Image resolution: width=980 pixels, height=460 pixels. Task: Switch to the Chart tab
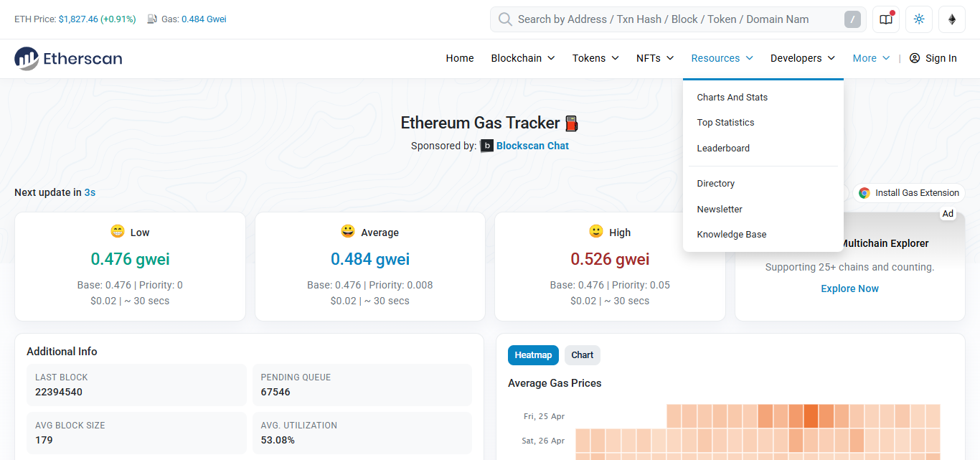coord(583,355)
